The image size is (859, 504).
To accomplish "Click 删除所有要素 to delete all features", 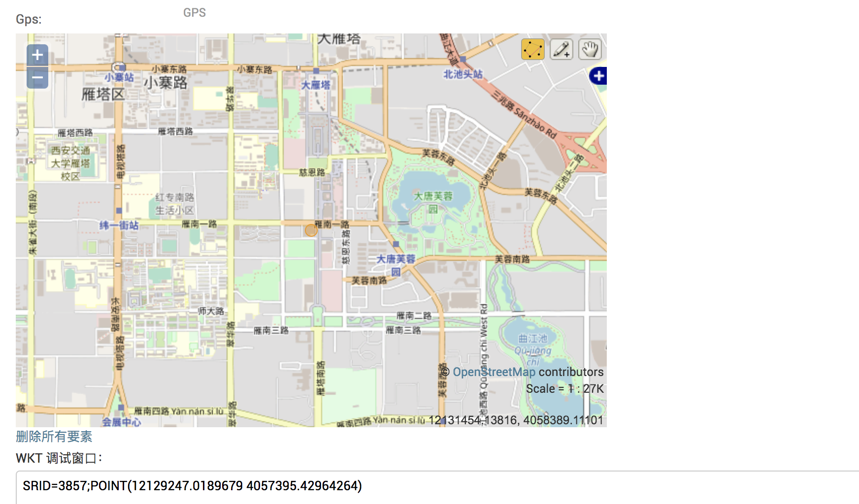I will tap(54, 437).
